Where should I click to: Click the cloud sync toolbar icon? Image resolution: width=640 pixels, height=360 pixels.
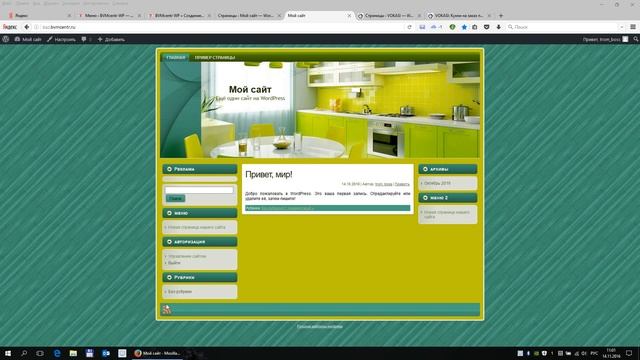(x=436, y=27)
